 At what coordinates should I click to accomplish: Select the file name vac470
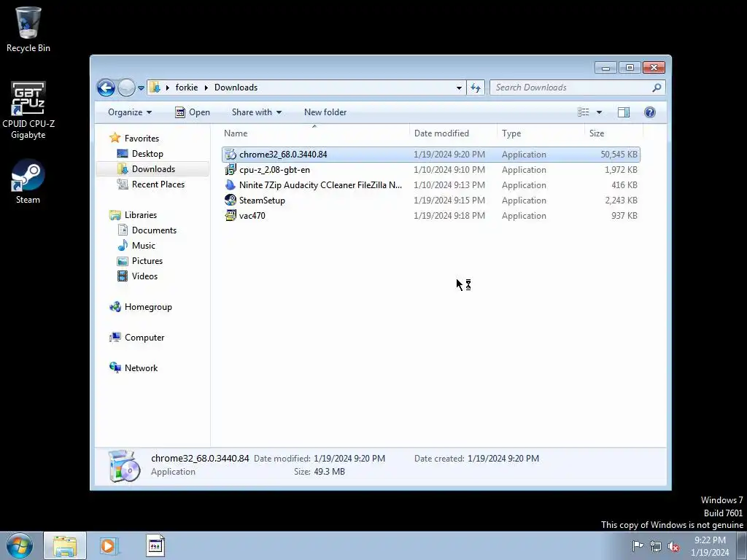coord(252,216)
